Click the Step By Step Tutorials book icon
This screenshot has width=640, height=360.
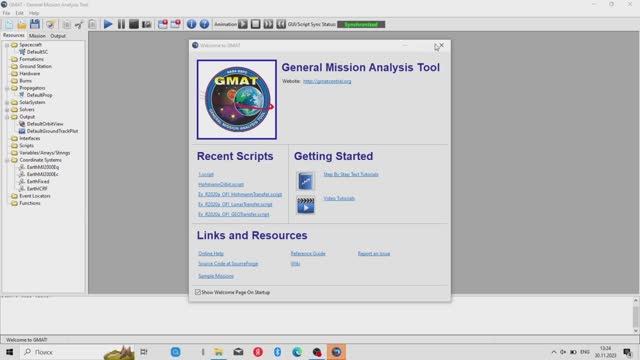click(x=306, y=181)
